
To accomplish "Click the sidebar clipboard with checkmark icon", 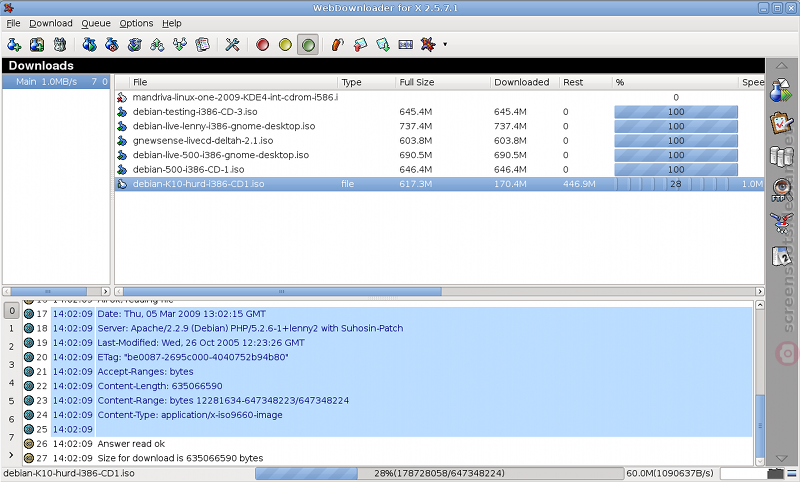I will click(782, 122).
